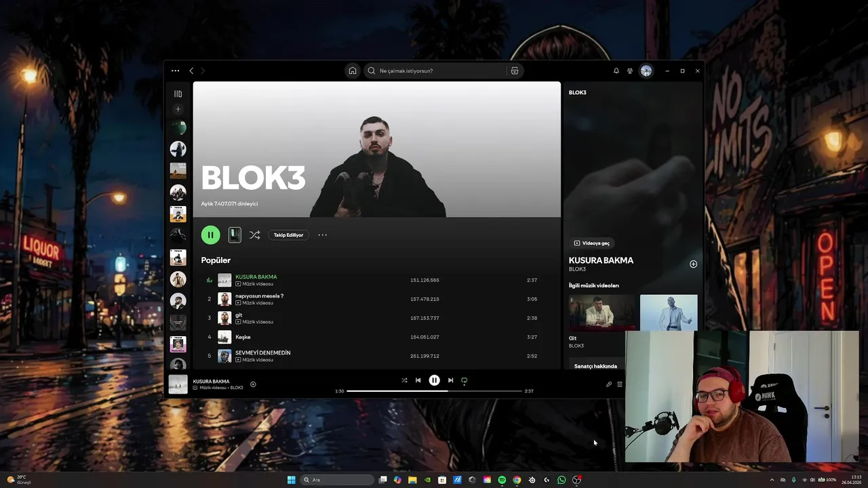Image resolution: width=868 pixels, height=488 pixels.
Task: Open the user profile avatar menu
Action: (646, 70)
